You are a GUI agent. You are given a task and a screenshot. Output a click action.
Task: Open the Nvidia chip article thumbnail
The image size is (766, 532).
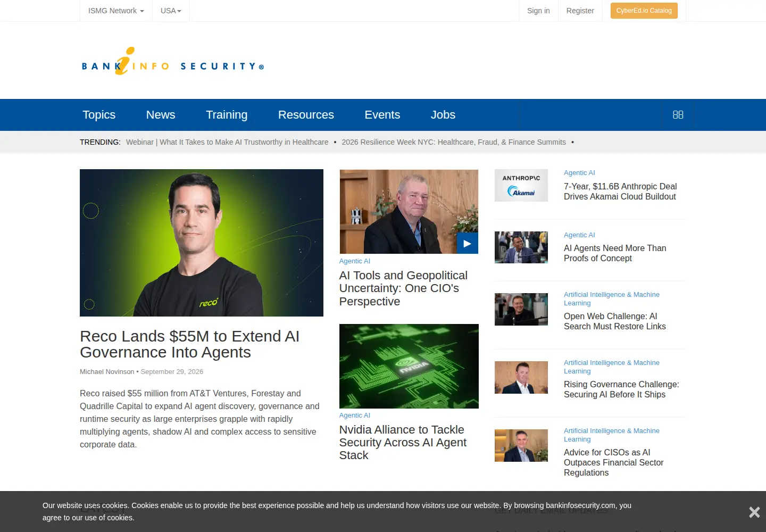coord(409,366)
